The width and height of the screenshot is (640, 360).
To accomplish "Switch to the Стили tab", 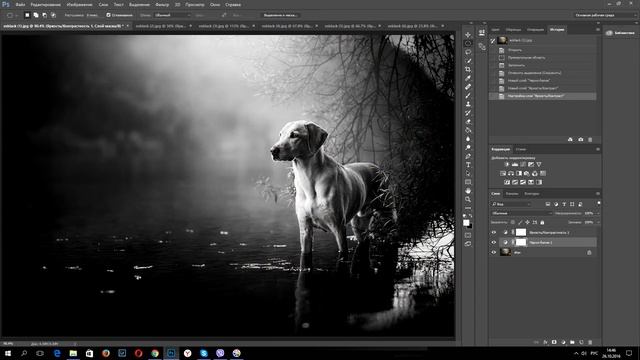I will point(520,149).
